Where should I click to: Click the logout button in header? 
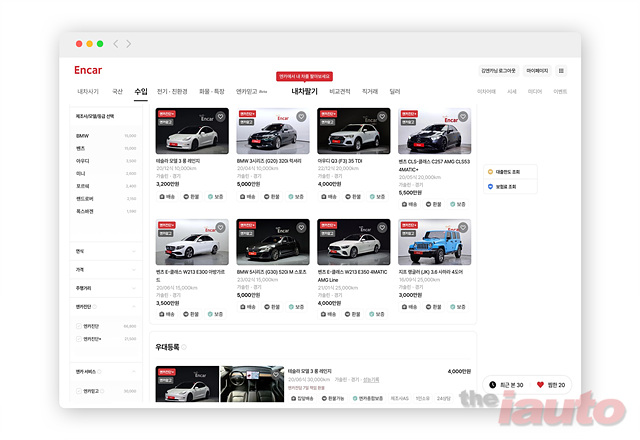pyautogui.click(x=498, y=71)
